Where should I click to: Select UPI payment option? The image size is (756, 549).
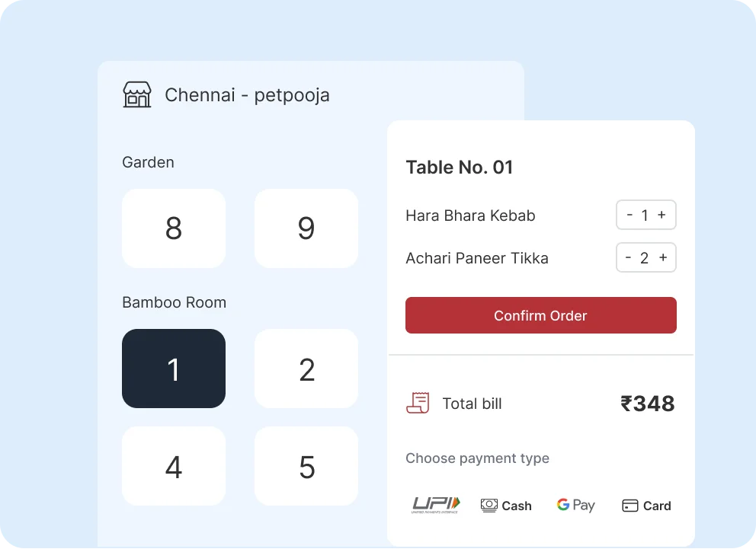tap(436, 505)
